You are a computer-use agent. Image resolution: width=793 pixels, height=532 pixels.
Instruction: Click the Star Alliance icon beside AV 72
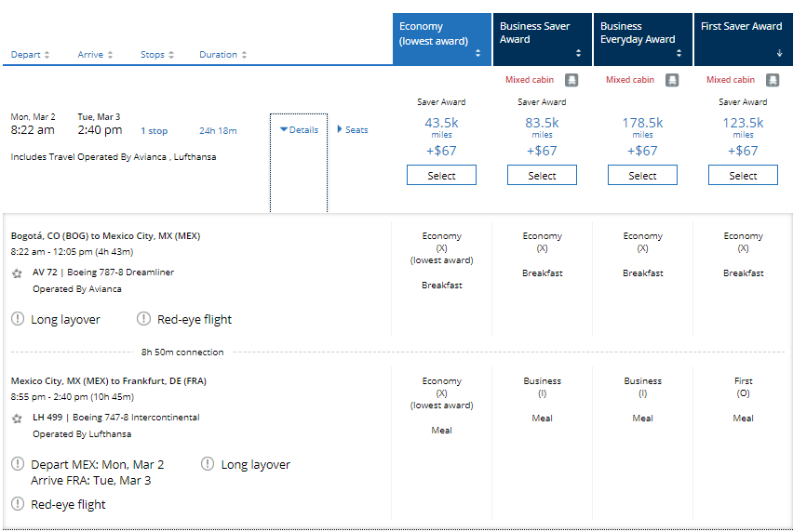click(x=17, y=273)
